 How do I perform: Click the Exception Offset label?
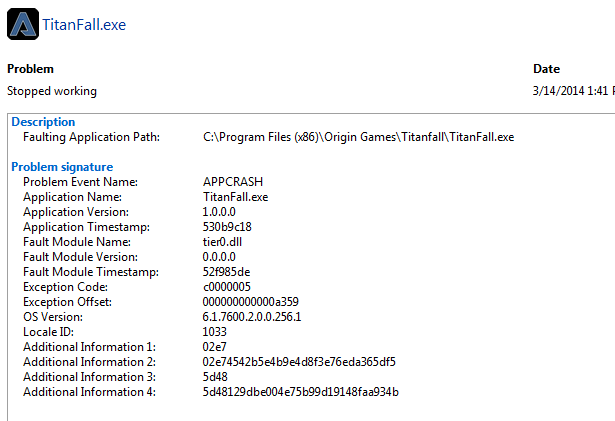pyautogui.click(x=67, y=302)
